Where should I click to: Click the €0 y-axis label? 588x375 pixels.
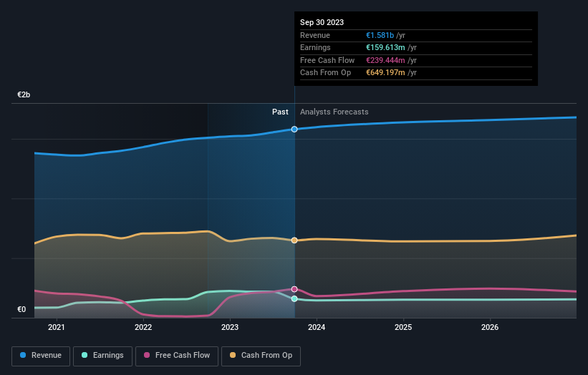pyautogui.click(x=21, y=309)
